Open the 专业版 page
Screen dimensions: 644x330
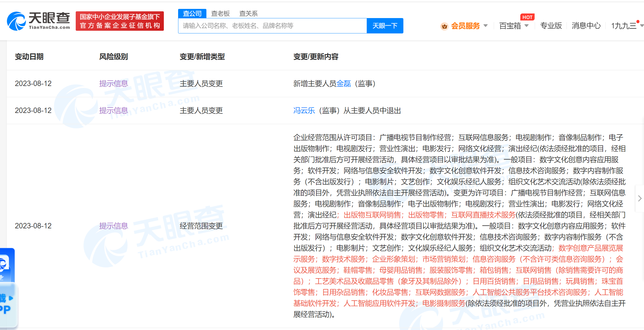551,26
